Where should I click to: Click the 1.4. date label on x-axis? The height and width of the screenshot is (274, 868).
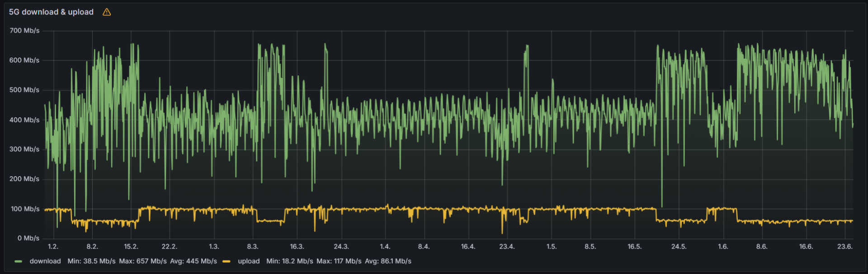pyautogui.click(x=385, y=246)
